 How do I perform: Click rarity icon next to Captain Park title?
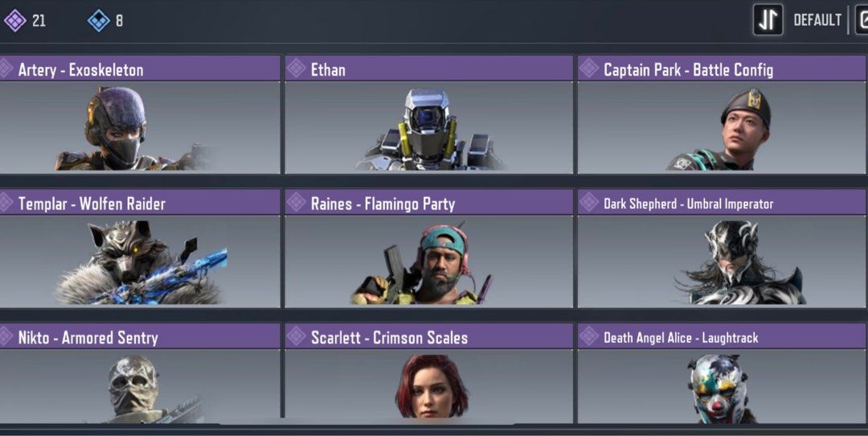tap(588, 68)
